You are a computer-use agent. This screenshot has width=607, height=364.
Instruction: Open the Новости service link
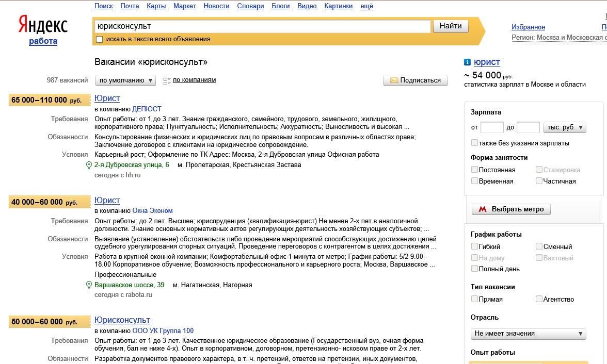click(216, 6)
